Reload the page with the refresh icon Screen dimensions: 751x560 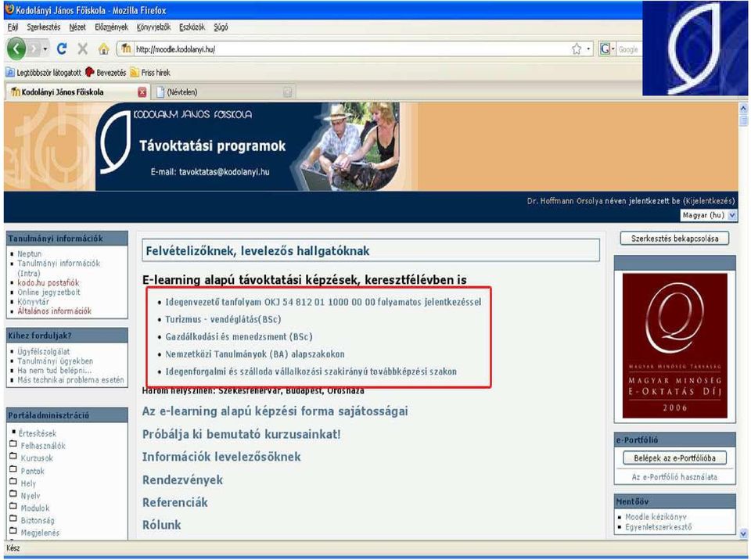click(61, 48)
